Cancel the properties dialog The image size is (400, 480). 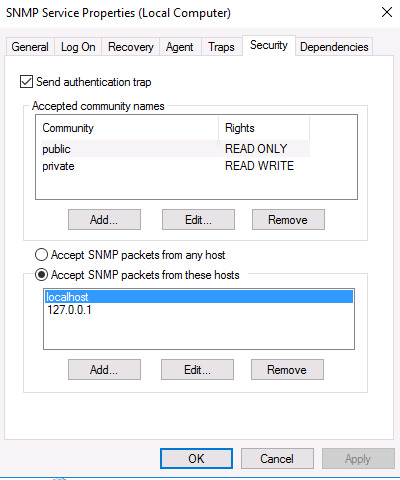tap(277, 459)
